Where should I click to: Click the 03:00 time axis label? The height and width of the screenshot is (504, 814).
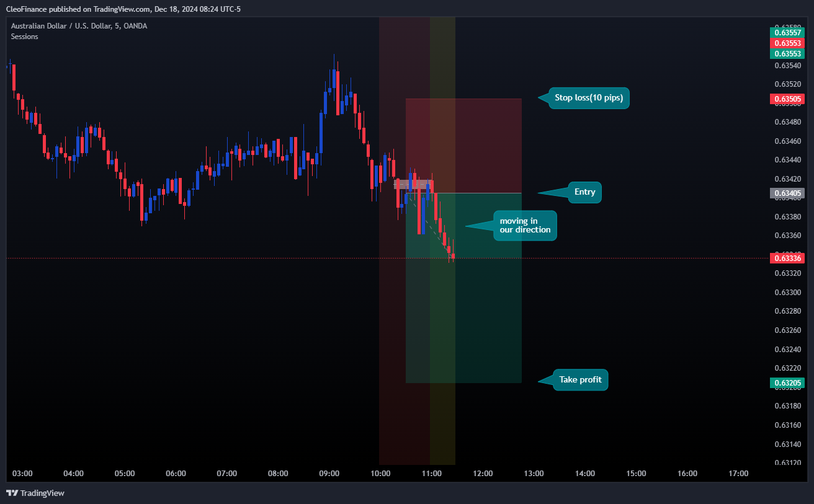(22, 474)
